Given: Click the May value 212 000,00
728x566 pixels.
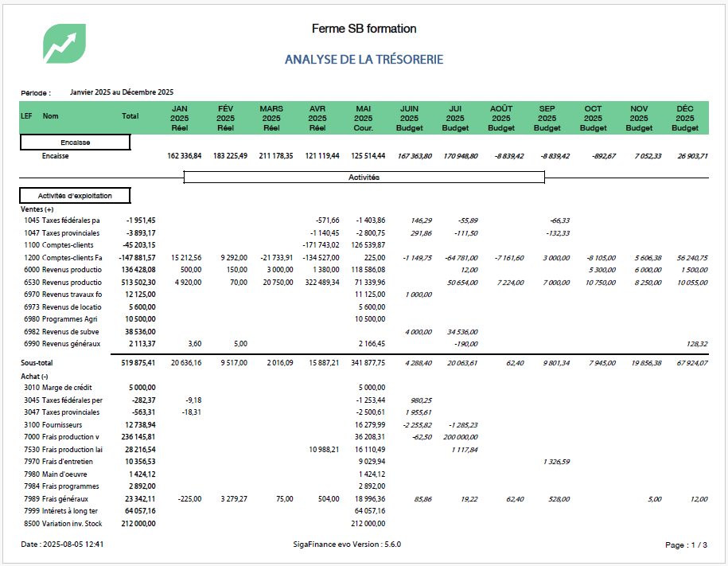Looking at the screenshot, I should click(368, 523).
